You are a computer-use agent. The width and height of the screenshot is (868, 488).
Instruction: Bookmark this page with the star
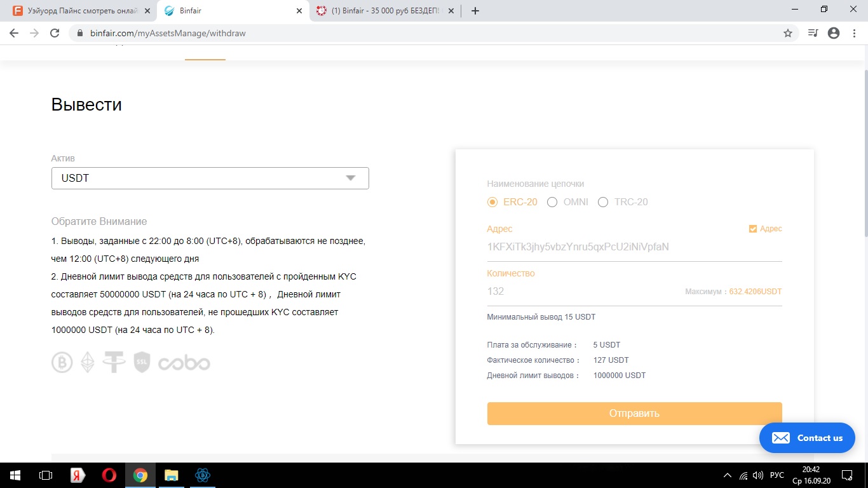(x=788, y=33)
